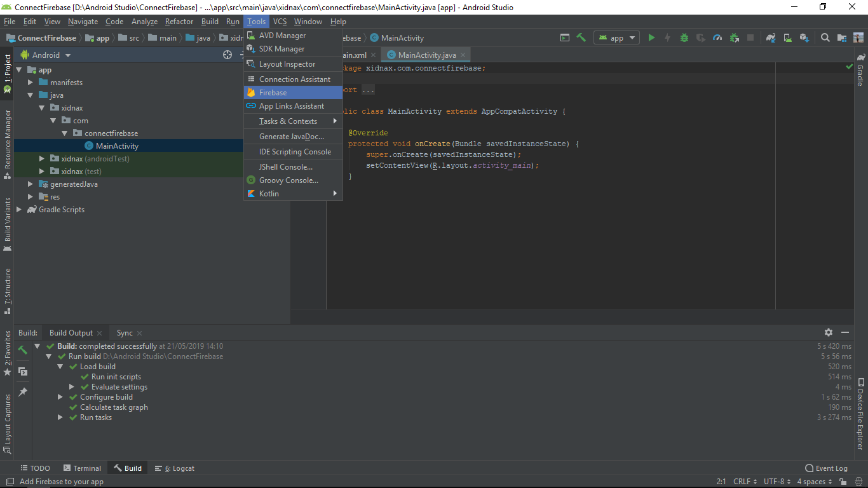Click the Run with Coverage shield icon
868x488 pixels.
(x=701, y=37)
